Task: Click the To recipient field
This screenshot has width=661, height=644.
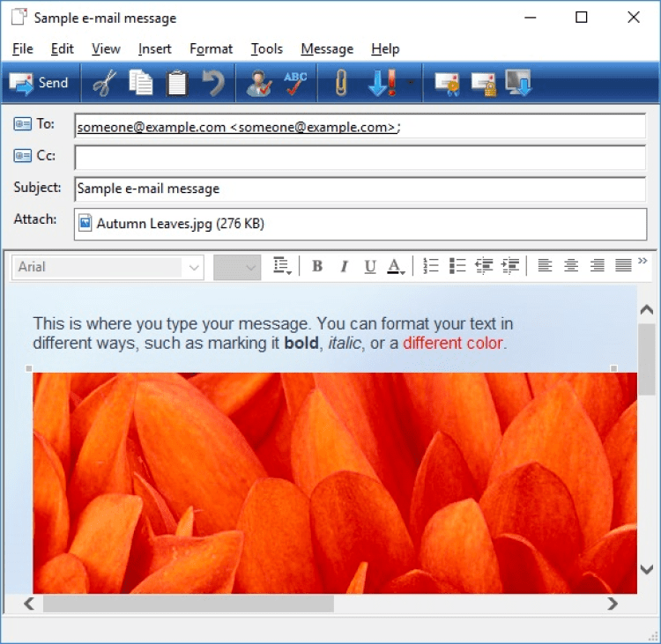Action: [360, 126]
